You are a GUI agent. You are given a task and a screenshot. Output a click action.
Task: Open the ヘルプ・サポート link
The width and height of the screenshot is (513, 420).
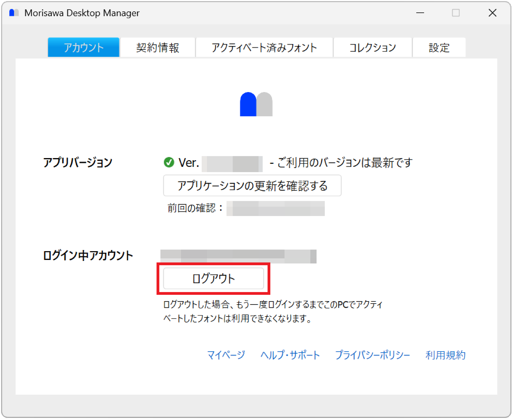290,355
